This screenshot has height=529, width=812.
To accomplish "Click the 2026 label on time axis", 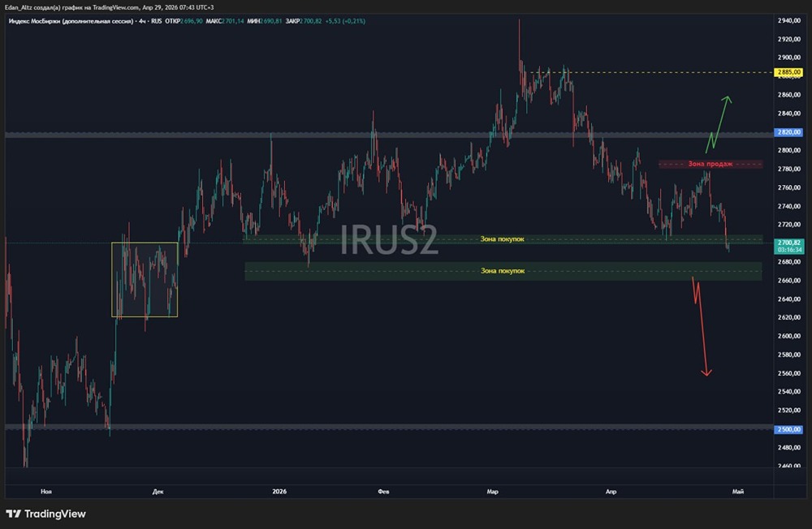I will pos(279,492).
